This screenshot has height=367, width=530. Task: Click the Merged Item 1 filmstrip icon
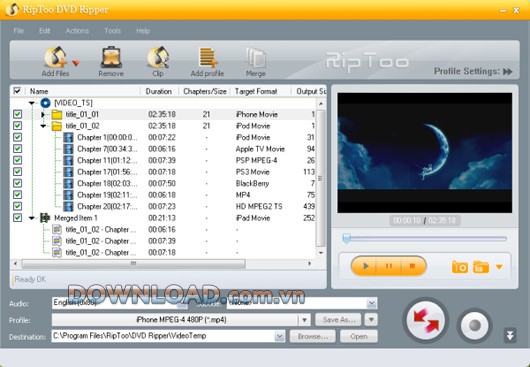click(45, 218)
